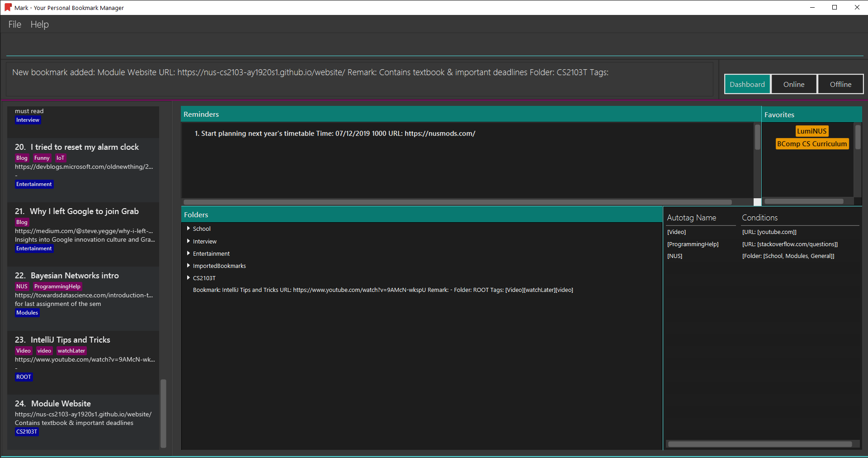
Task: Click the bookmark list vertical scrollbar
Action: click(163, 413)
